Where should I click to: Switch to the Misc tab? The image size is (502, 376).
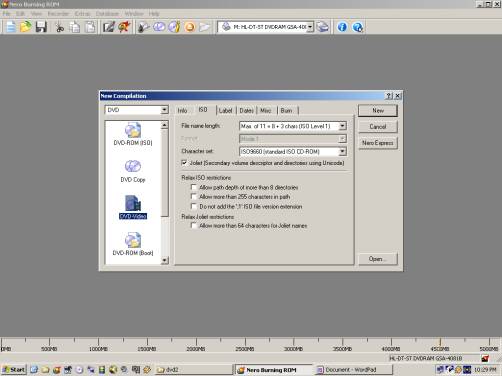coord(266,111)
